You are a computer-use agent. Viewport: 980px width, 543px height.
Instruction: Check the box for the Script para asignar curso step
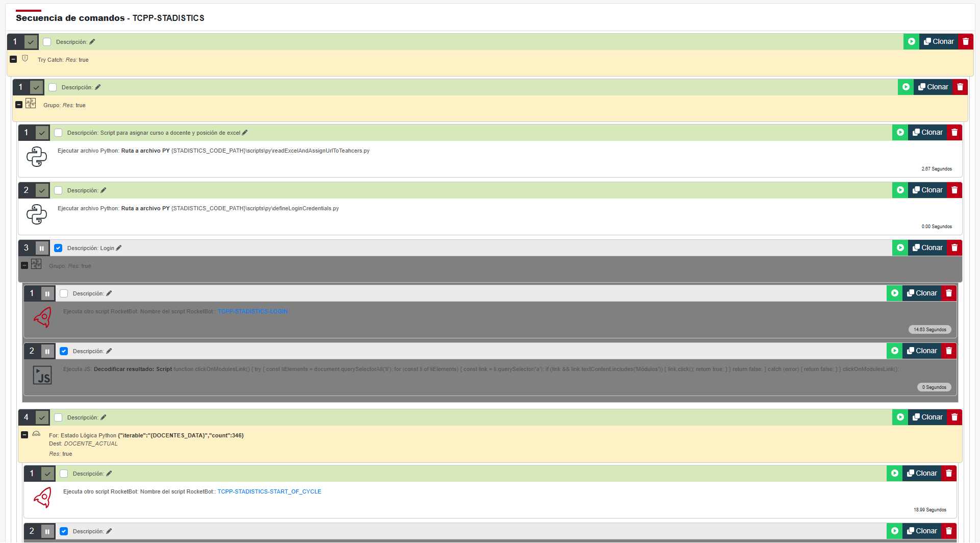[x=58, y=133]
